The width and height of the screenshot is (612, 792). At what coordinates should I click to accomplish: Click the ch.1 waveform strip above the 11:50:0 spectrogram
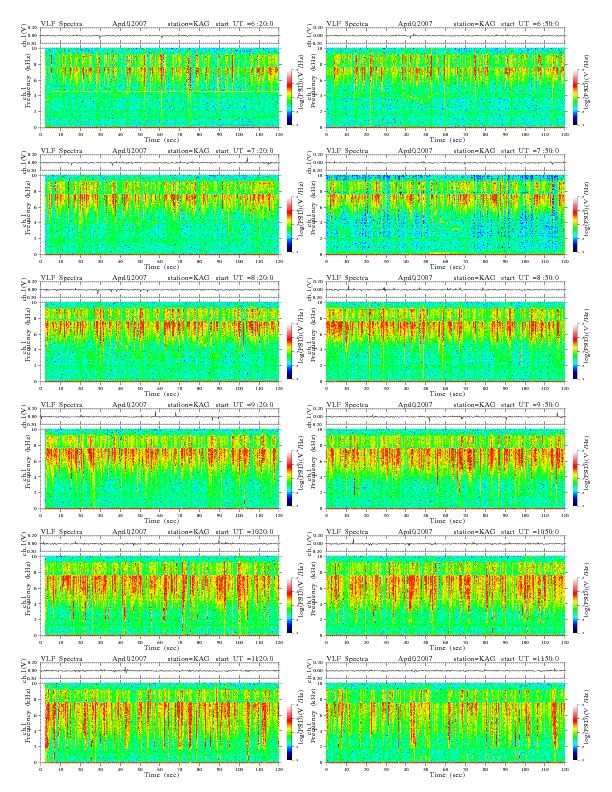[445, 671]
